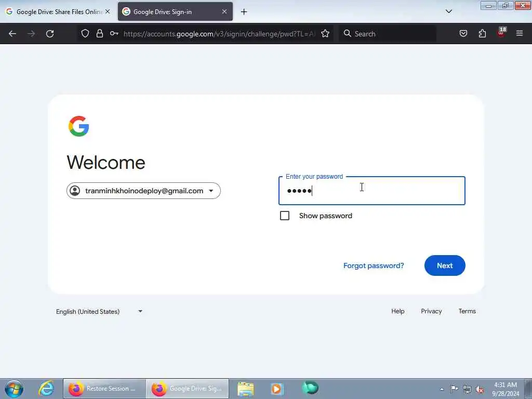Image resolution: width=532 pixels, height=399 pixels.
Task: Open the extension with 18 badge
Action: pos(501,33)
